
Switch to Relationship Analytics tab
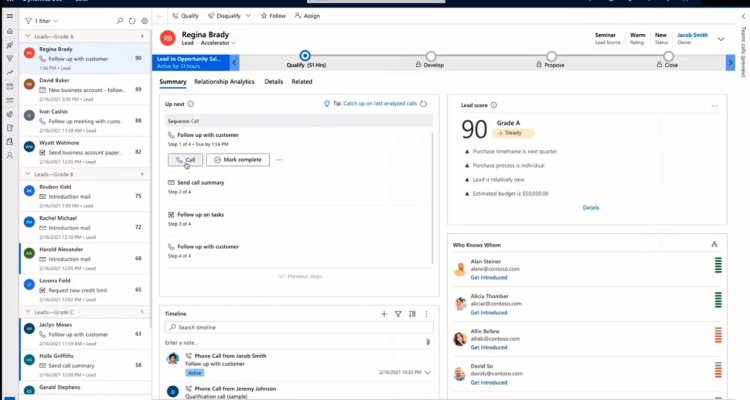(224, 82)
